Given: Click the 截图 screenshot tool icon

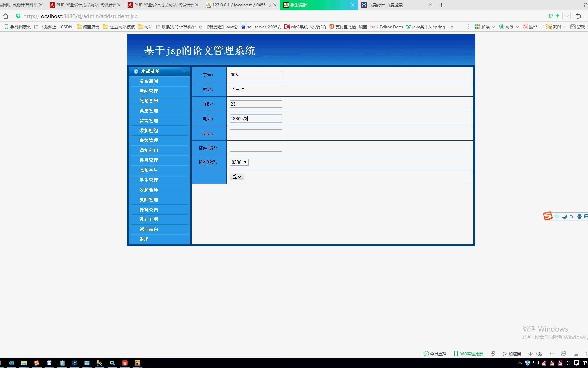Looking at the screenshot, I should (549, 27).
